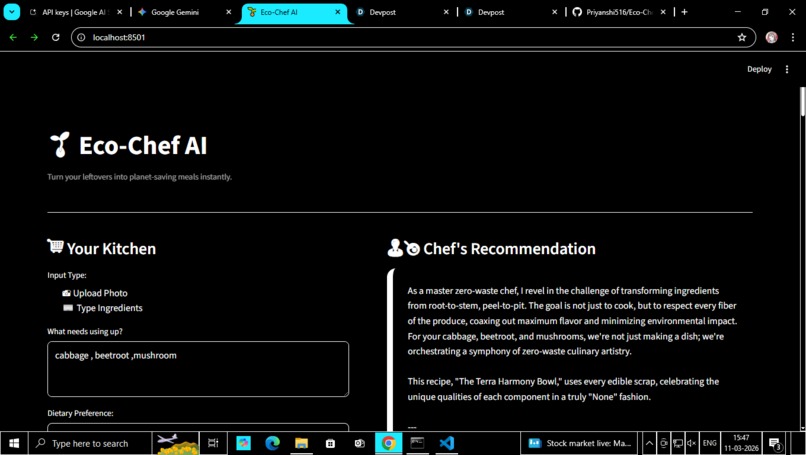The height and width of the screenshot is (455, 806).
Task: Click the 'Dietary Preference:' label
Action: 80,413
